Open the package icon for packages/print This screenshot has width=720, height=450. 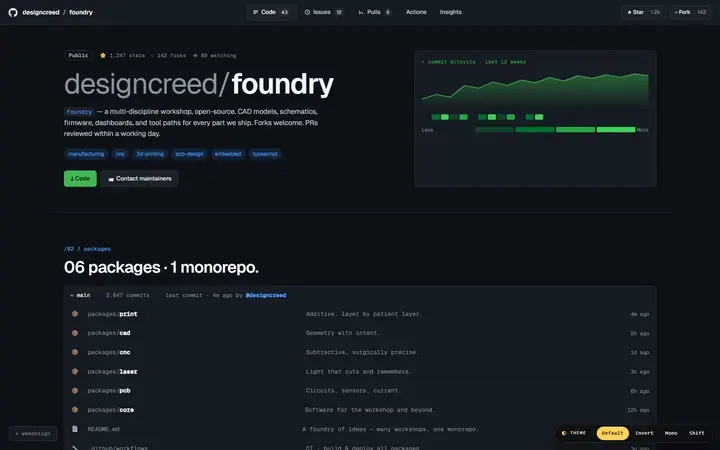[x=75, y=314]
